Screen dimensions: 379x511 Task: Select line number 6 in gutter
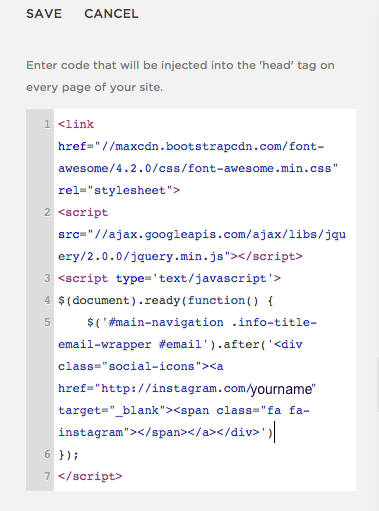coord(47,454)
